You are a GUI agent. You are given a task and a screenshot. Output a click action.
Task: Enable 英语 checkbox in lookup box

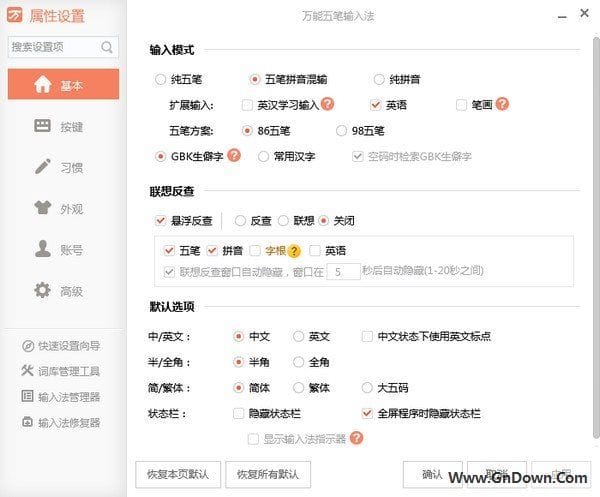coord(315,251)
